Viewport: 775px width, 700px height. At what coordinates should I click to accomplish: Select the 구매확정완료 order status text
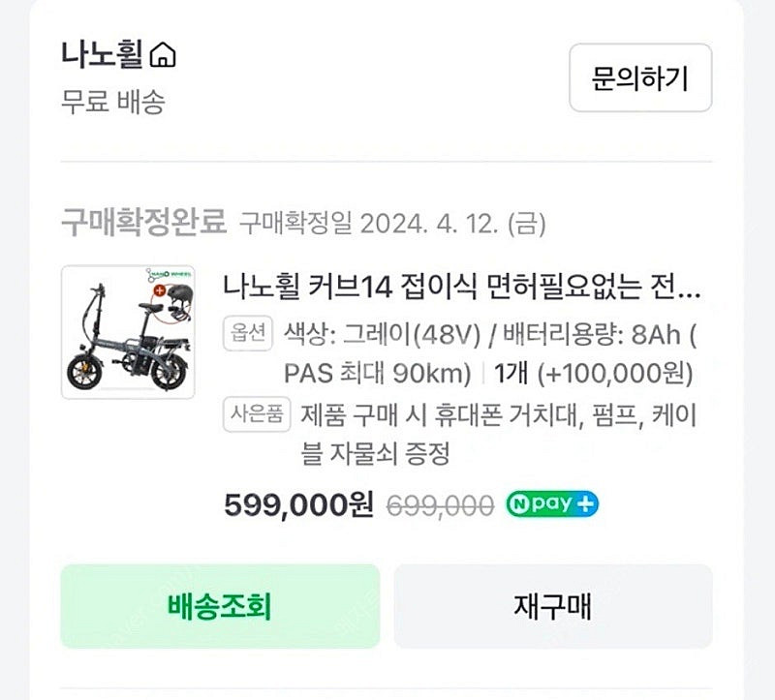pyautogui.click(x=143, y=224)
